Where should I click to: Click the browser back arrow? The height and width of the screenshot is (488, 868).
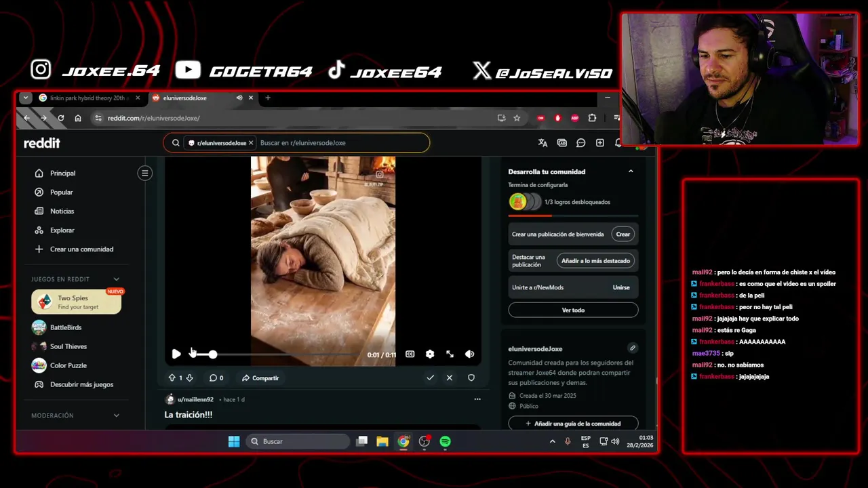tap(26, 118)
